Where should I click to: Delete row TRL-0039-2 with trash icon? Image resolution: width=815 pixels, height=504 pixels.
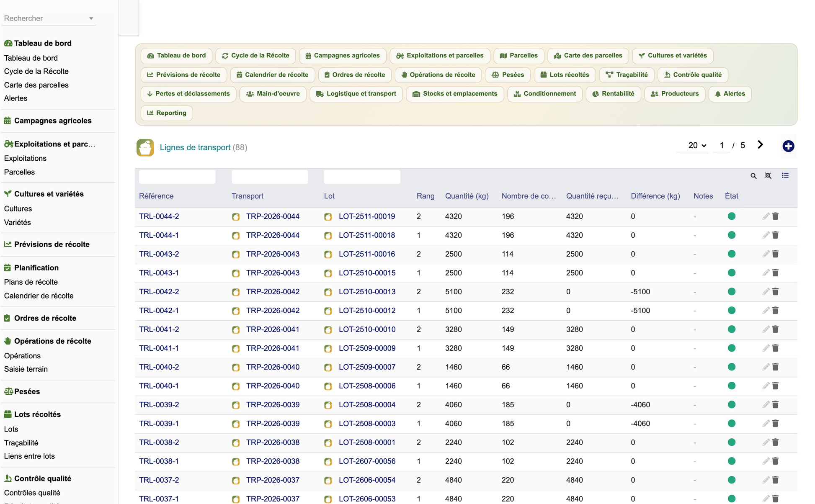[x=776, y=405]
